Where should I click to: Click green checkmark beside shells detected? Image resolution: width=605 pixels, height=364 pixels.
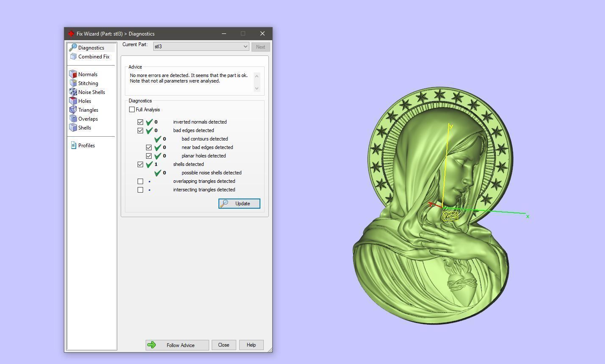coord(149,164)
